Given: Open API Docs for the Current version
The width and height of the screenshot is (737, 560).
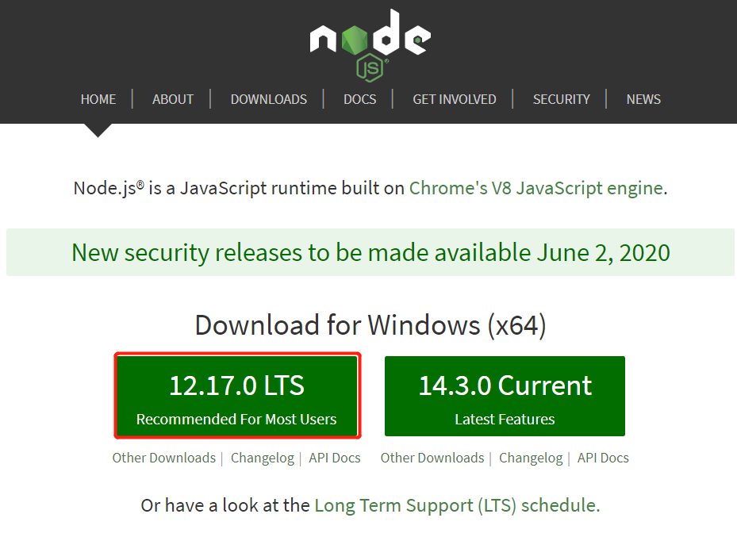Looking at the screenshot, I should (x=603, y=458).
